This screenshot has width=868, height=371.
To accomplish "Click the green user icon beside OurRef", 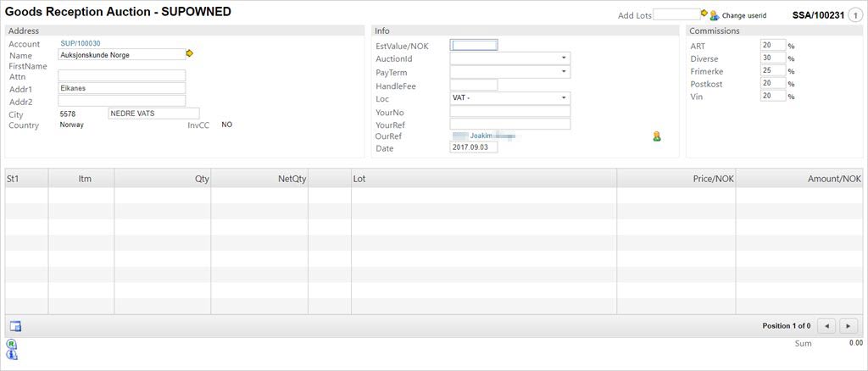I will coord(656,136).
